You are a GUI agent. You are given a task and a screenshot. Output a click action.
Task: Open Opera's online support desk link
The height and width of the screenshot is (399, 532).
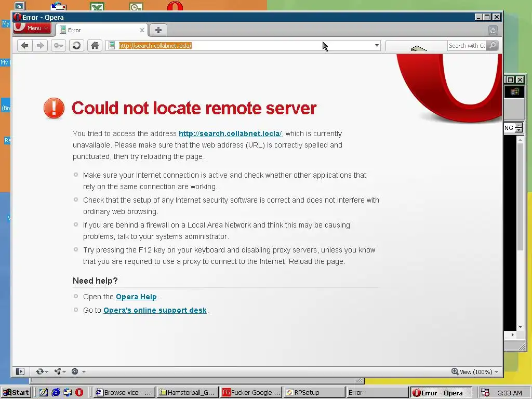155,311
